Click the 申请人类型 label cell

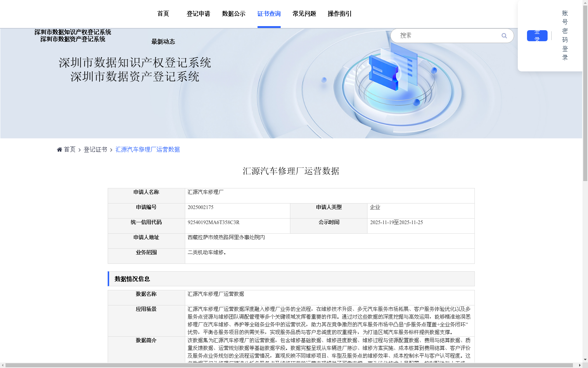point(329,211)
